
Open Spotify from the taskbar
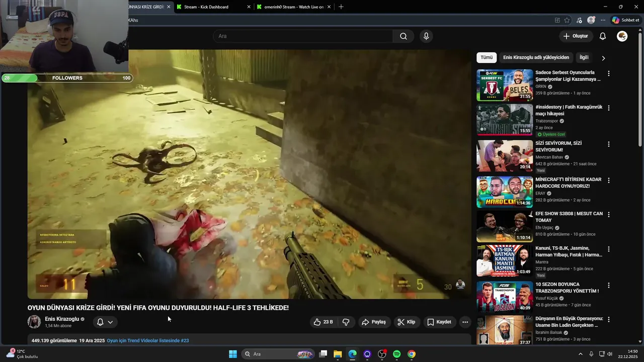tap(397, 354)
